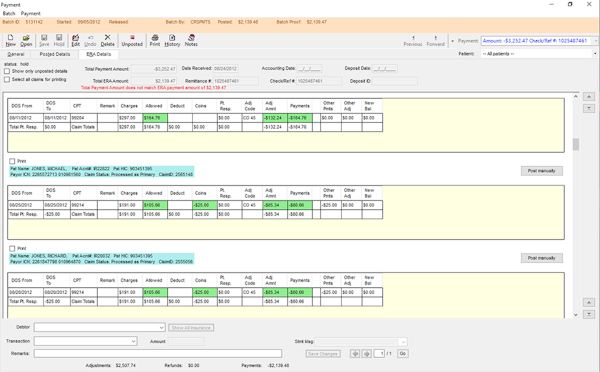Click the lower scroll-down arrow button right of claims
600x372 pixels.
coord(589,314)
